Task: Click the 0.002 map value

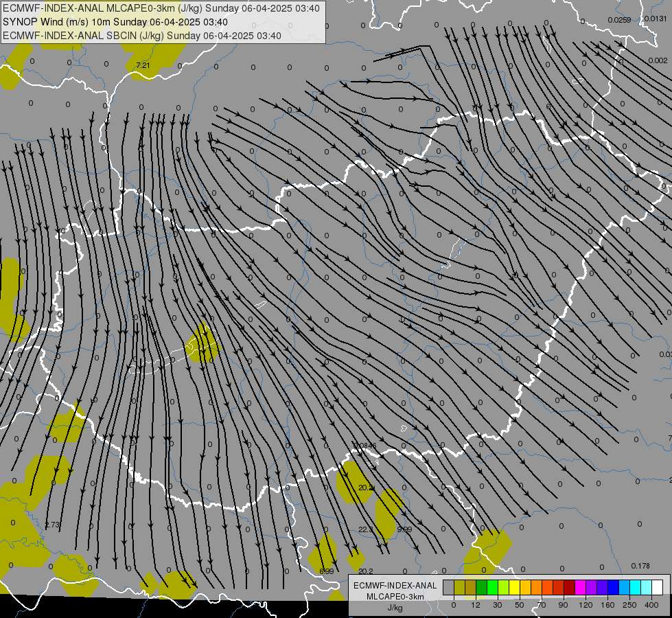Action: tap(658, 60)
